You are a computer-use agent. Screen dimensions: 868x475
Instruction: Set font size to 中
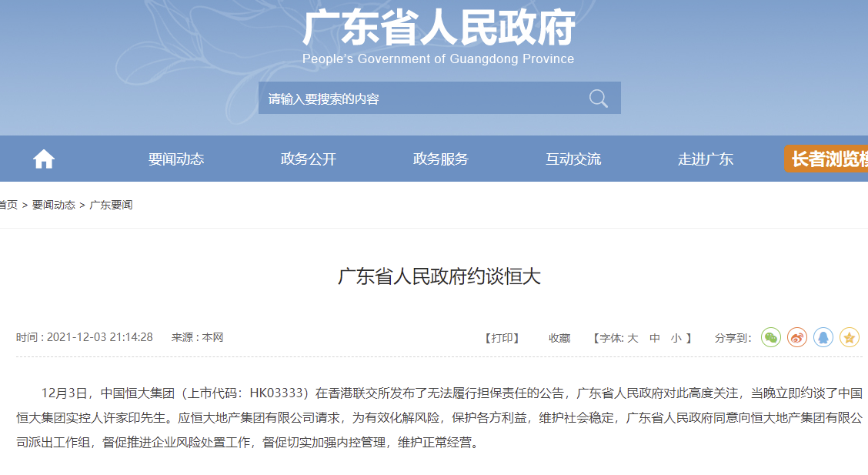[654, 338]
